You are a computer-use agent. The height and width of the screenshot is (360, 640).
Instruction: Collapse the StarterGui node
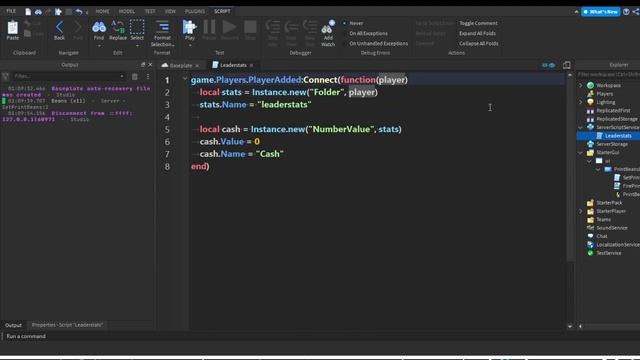tap(581, 153)
